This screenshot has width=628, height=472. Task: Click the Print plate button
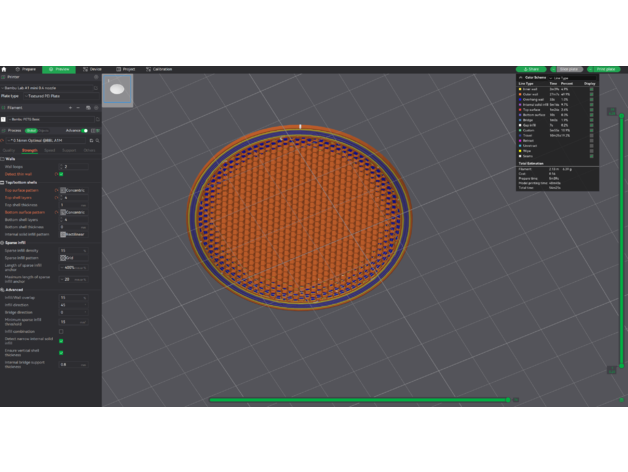click(x=604, y=69)
